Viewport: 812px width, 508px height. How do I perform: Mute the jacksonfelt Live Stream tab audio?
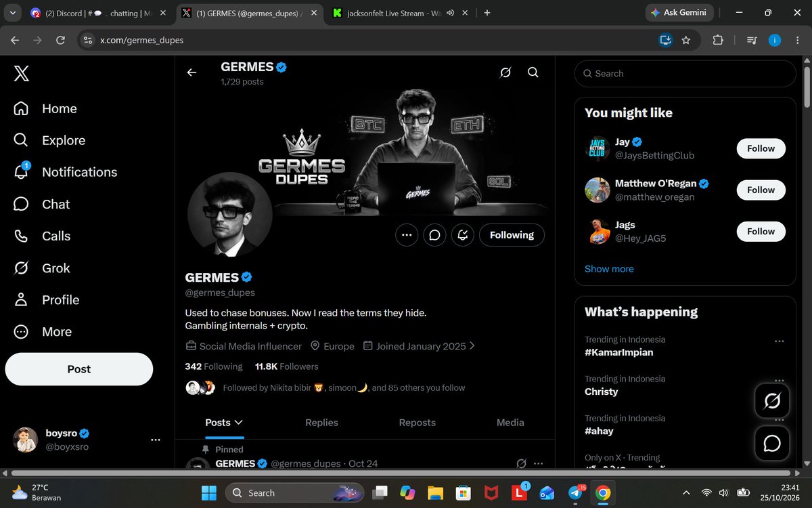point(451,13)
